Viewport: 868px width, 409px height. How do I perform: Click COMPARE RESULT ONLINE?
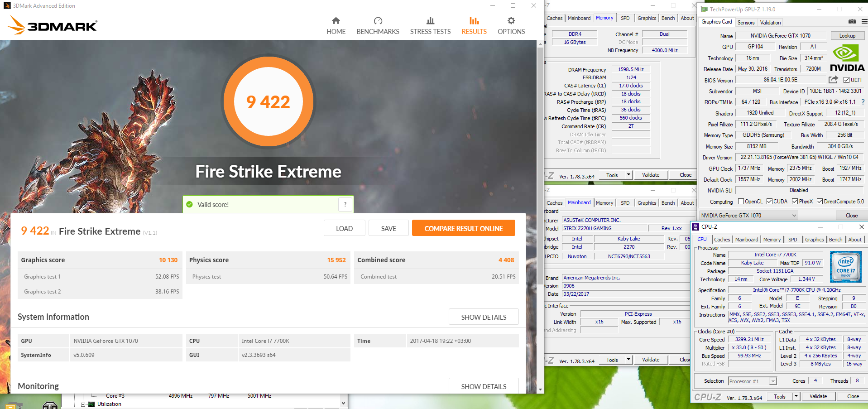tap(463, 228)
